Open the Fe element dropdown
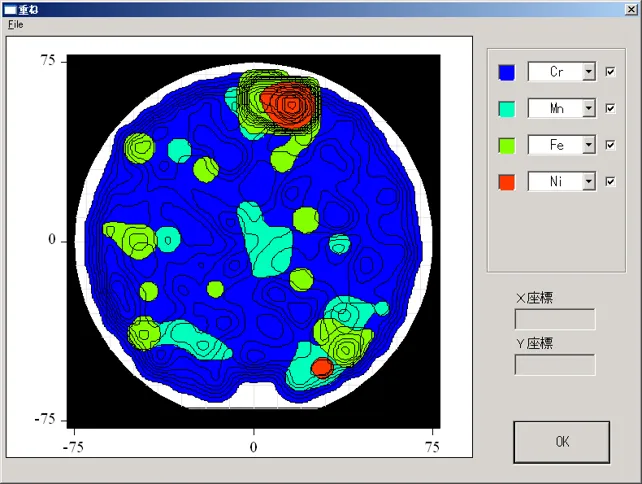 coord(588,145)
